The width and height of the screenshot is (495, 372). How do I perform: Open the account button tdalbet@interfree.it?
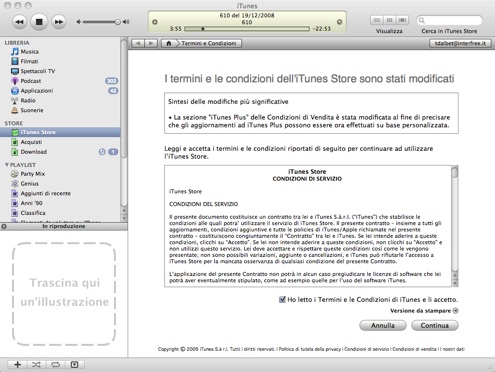point(460,43)
